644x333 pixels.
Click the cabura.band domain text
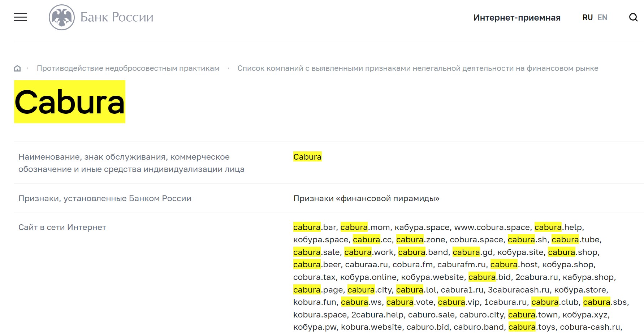(423, 252)
